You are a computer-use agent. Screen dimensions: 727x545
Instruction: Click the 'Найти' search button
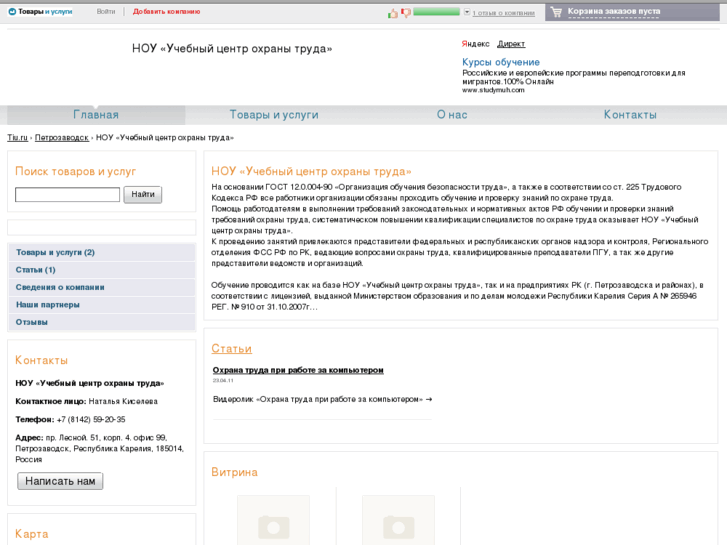click(143, 194)
